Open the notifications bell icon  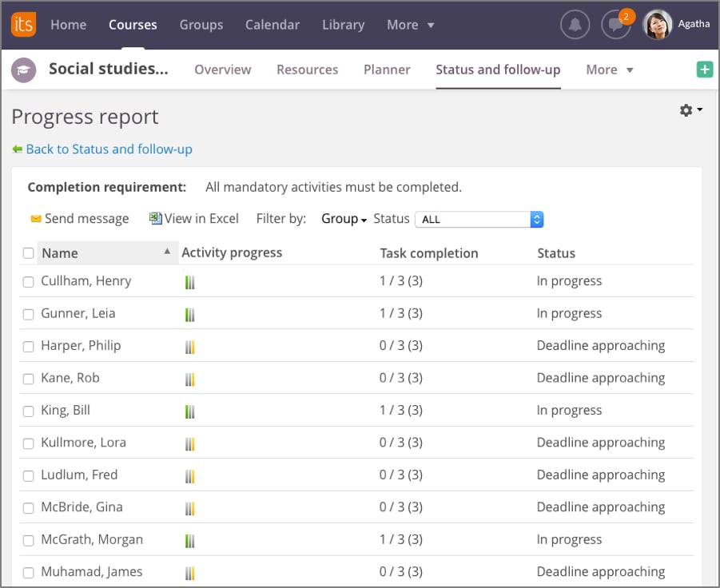tap(574, 25)
